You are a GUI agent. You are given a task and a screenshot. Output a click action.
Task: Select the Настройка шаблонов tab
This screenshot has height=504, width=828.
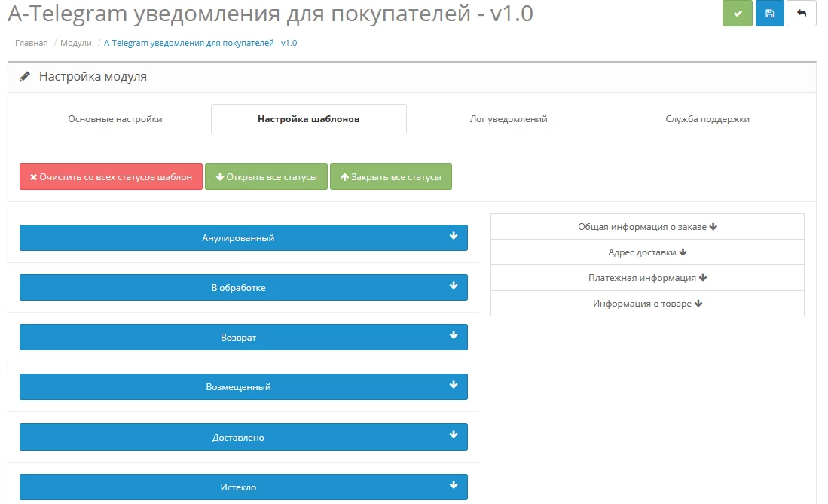pos(309,119)
